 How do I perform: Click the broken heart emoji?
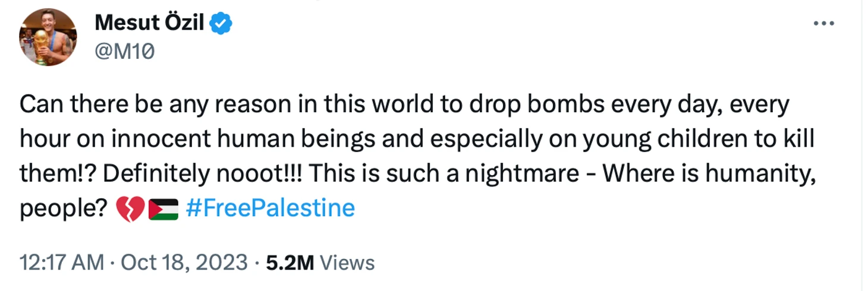129,209
